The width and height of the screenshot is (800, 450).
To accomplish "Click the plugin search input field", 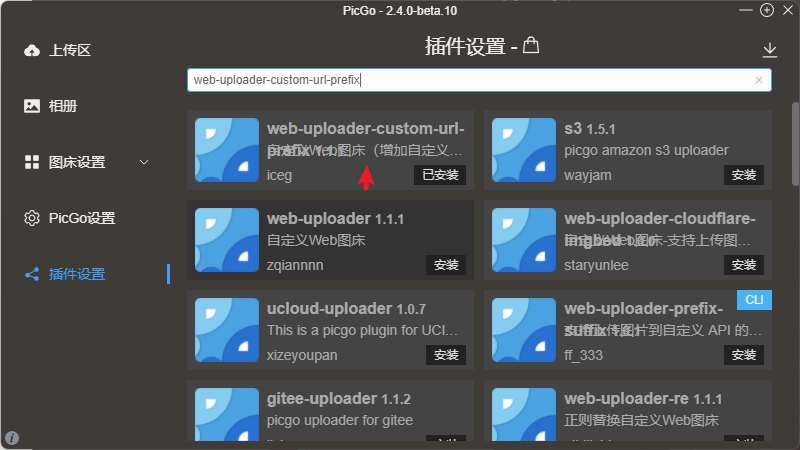I will coord(470,80).
